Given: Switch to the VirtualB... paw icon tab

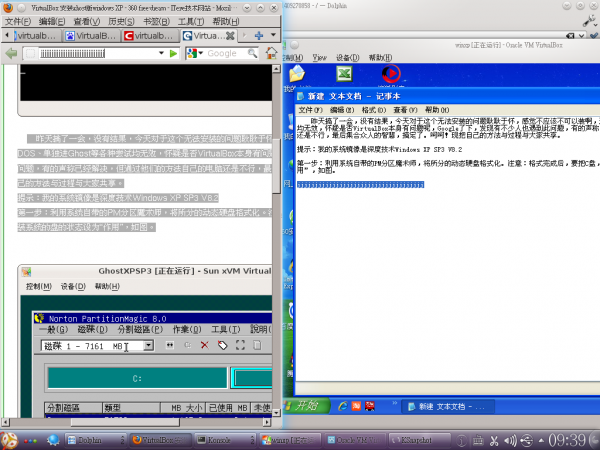Looking at the screenshot, I should pos(91,36).
